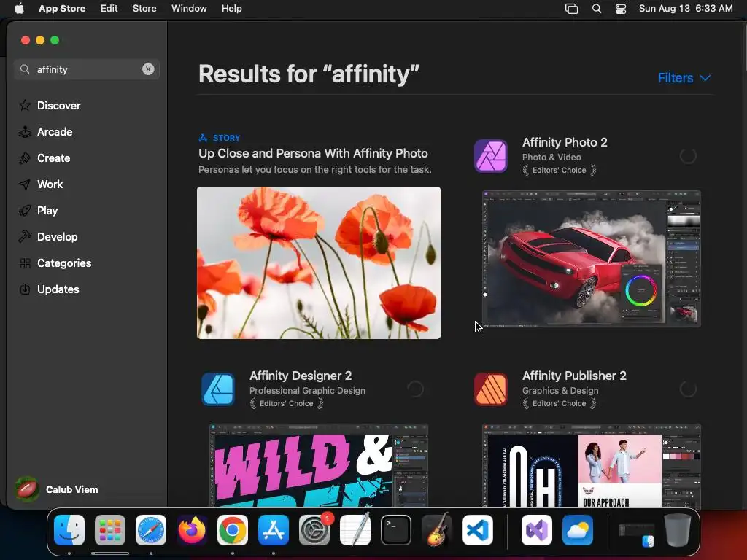747x560 pixels.
Task: Open the Calub Viem account profile
Action: click(56, 489)
